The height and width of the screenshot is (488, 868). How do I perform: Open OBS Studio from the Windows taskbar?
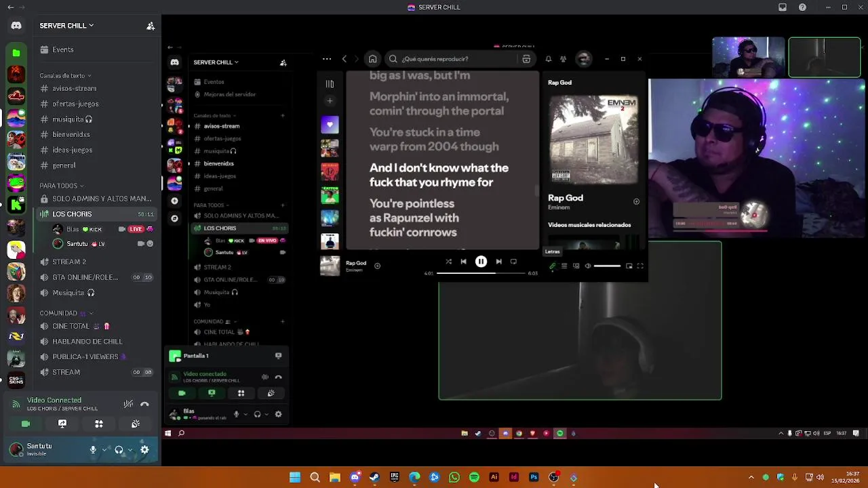(554, 477)
